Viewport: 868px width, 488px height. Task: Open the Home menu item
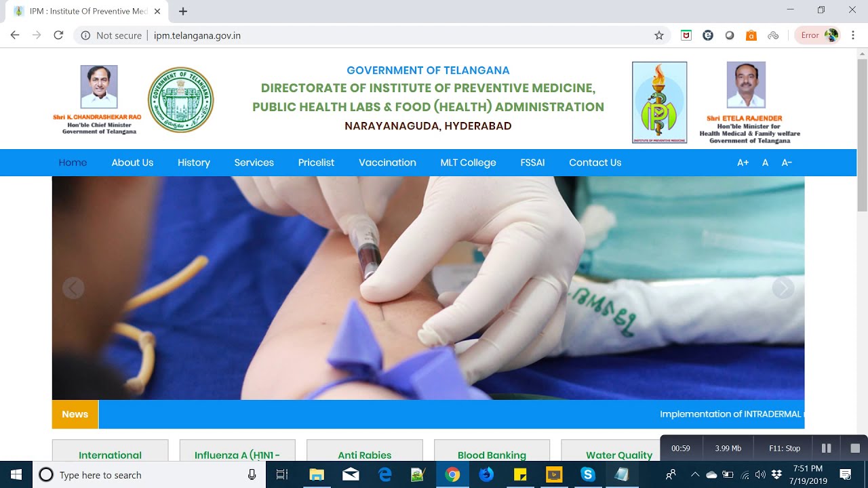click(x=73, y=163)
